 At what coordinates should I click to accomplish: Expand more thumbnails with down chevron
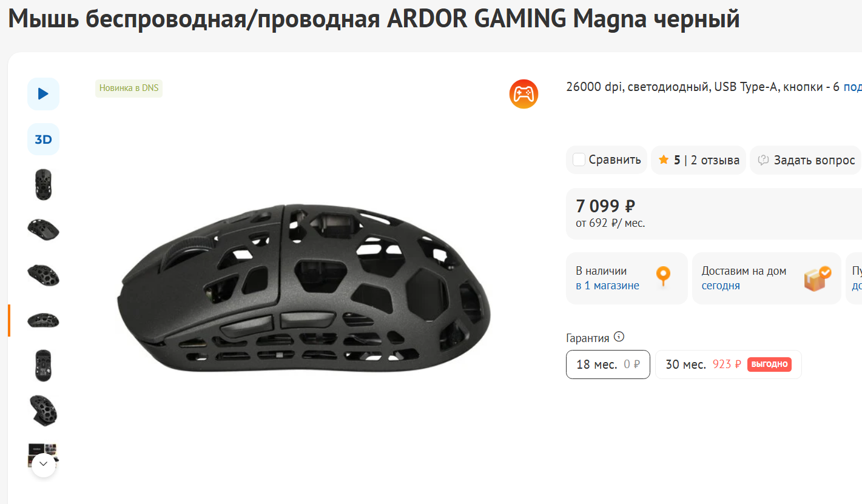43,465
